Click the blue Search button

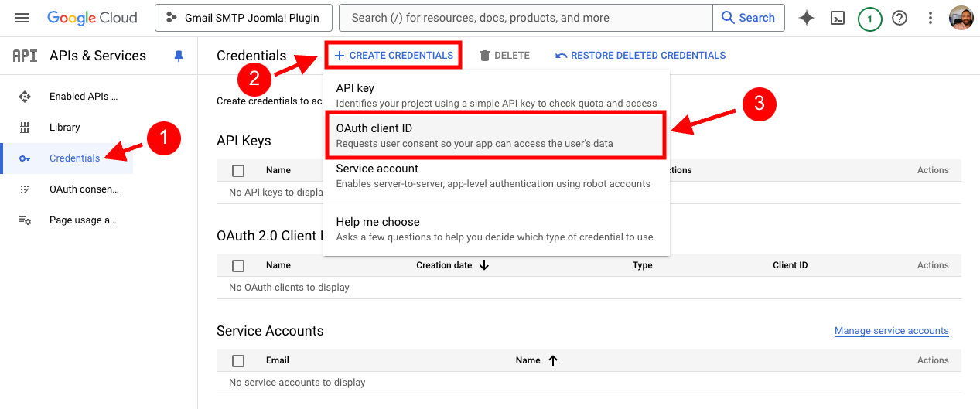(748, 18)
